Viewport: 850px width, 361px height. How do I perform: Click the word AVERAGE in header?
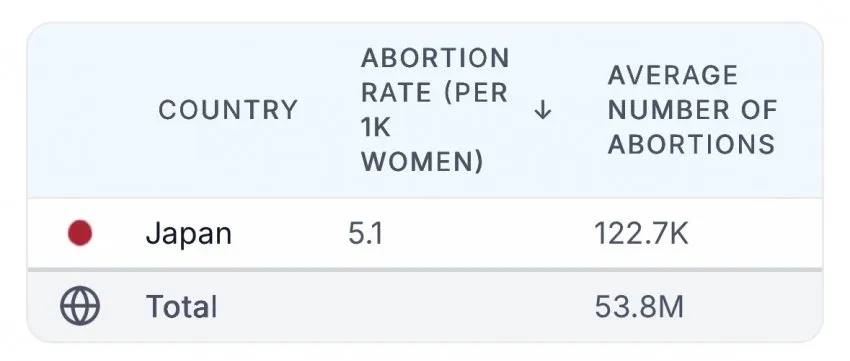pyautogui.click(x=673, y=75)
